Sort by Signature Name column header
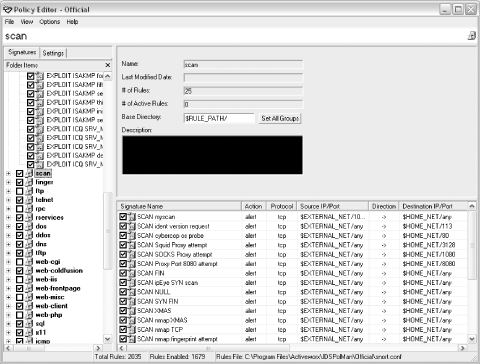This screenshot has width=481, height=364. pyautogui.click(x=179, y=206)
